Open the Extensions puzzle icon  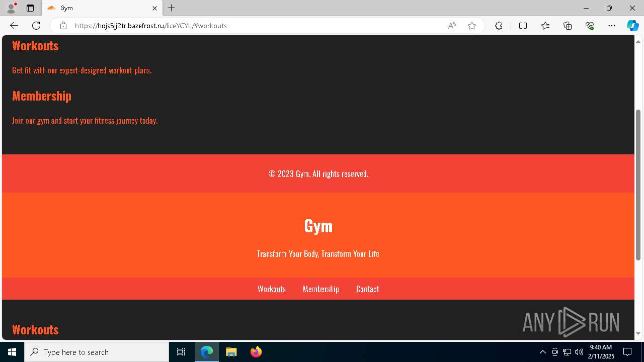[x=499, y=26]
